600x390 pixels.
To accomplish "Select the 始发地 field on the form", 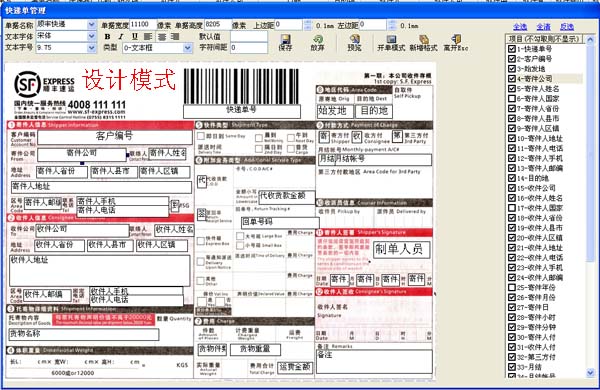I will 334,111.
